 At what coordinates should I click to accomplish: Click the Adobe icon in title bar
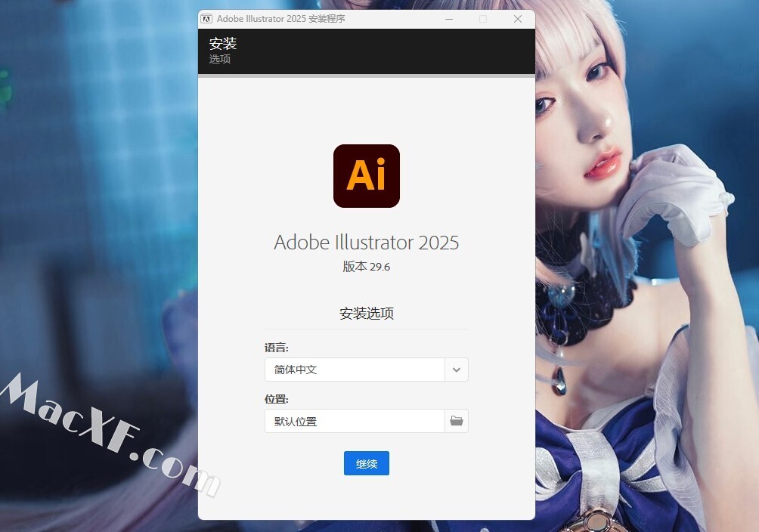206,19
